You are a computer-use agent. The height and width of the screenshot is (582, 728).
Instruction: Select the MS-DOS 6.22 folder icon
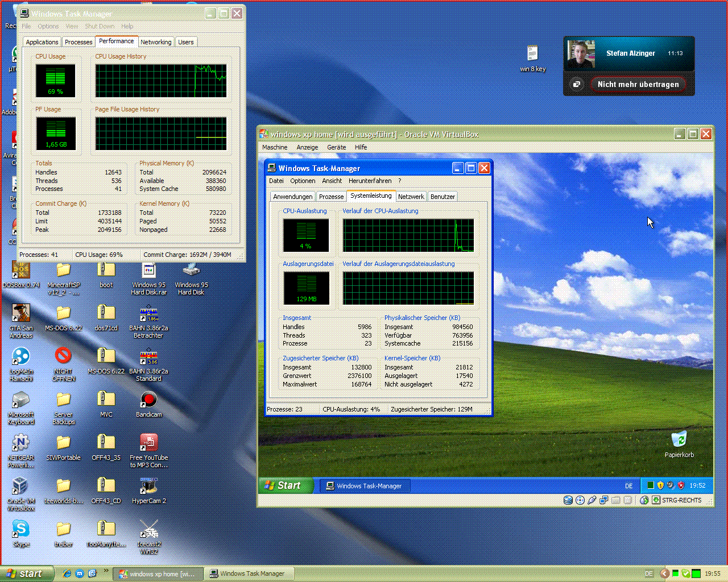pyautogui.click(x=64, y=313)
